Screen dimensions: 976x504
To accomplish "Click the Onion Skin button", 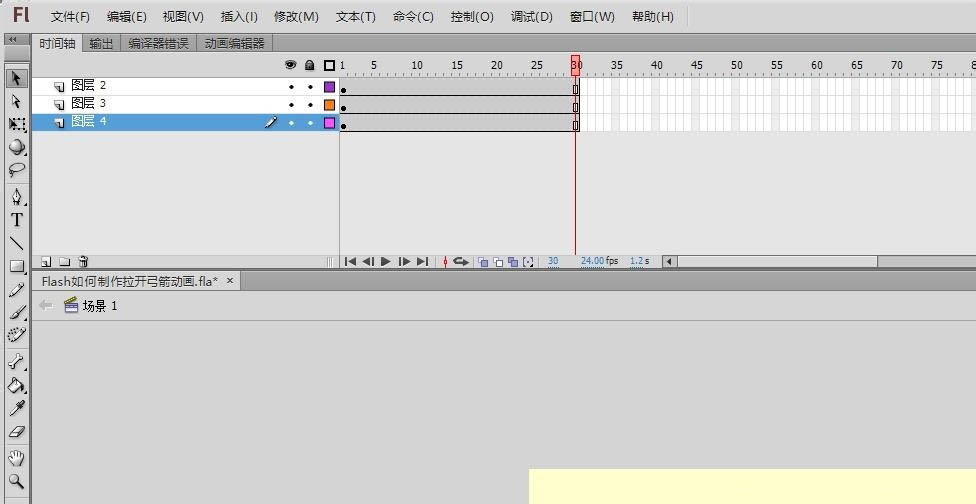I will pos(483,262).
